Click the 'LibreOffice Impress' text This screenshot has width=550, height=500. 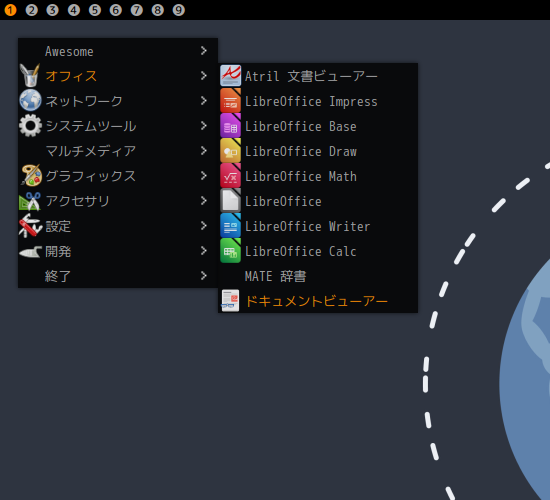[311, 101]
